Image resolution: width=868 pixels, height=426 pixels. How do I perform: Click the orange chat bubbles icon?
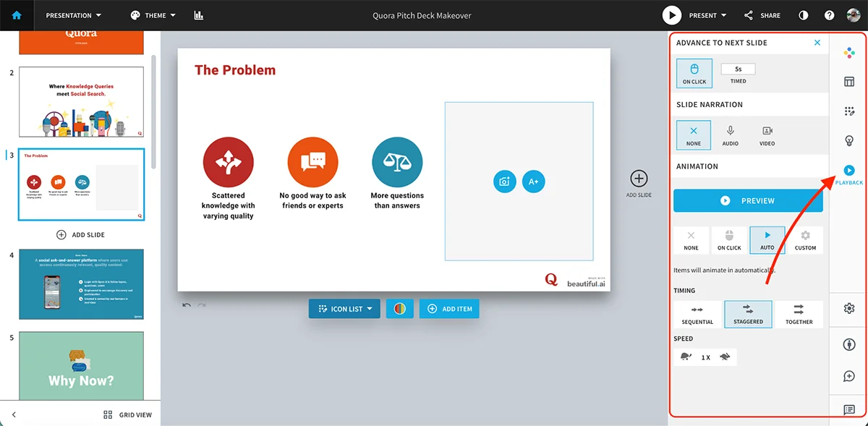pos(312,163)
